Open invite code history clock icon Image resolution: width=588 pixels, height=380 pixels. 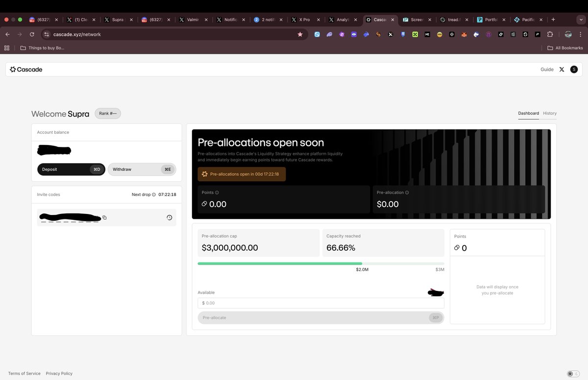coord(169,217)
